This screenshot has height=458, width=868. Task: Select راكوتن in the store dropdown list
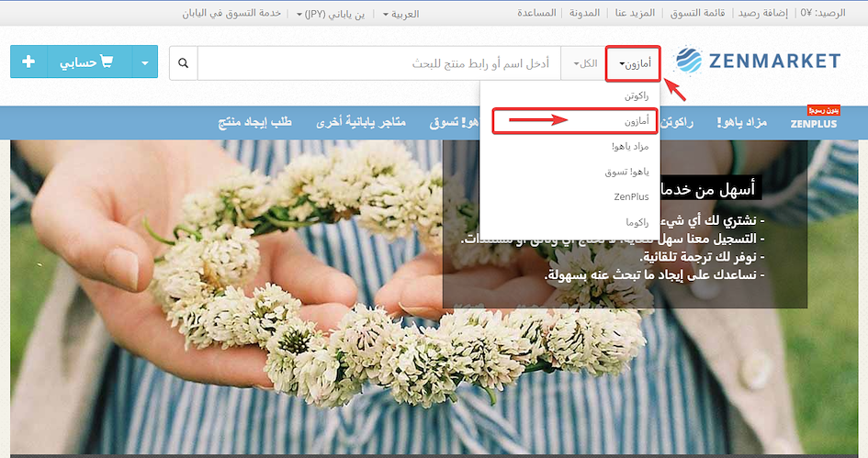(x=570, y=95)
